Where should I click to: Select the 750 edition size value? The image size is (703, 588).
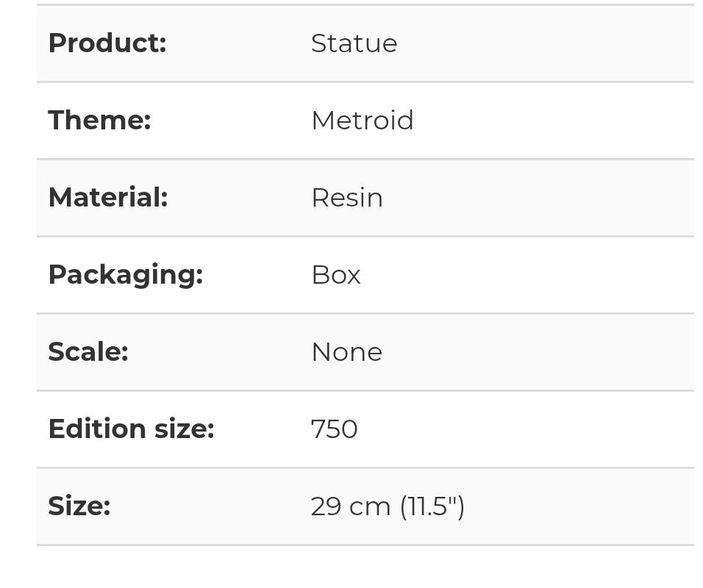[334, 429]
